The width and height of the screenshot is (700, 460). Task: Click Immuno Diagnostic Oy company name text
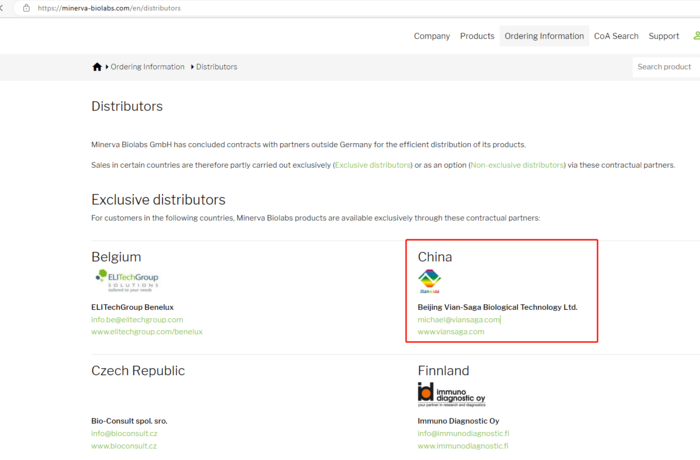coord(458,421)
